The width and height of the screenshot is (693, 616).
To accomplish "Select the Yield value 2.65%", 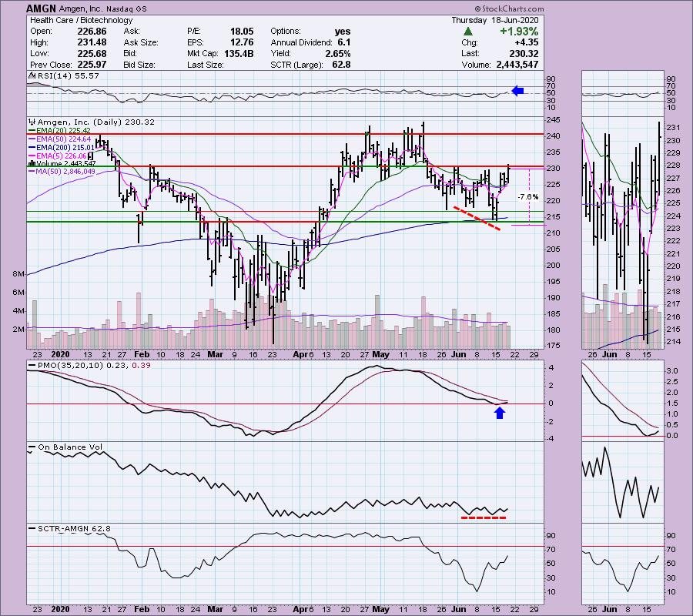I will tap(338, 53).
